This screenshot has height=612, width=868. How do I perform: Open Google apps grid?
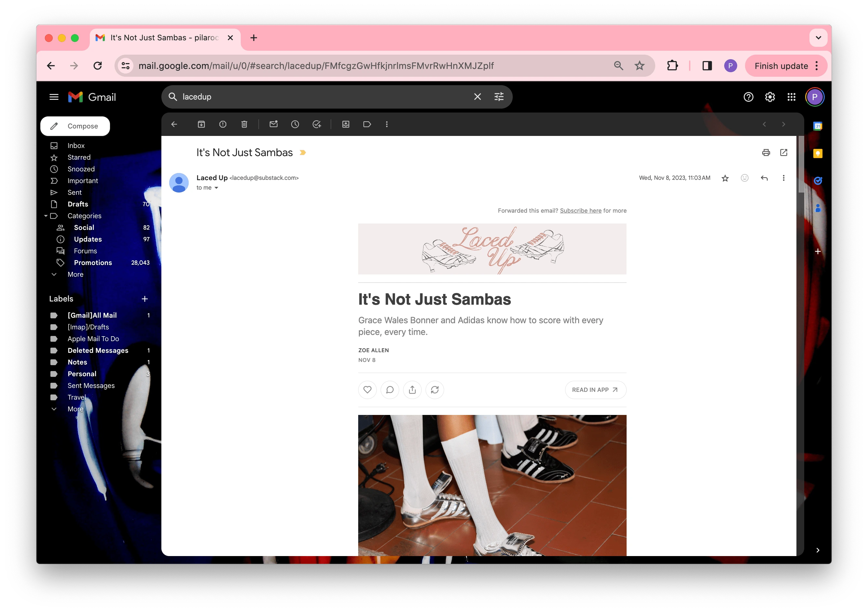pyautogui.click(x=791, y=97)
